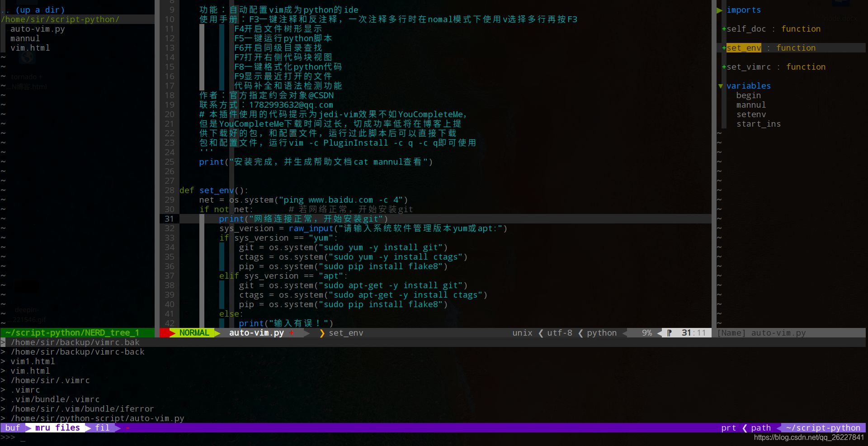Expand the imports section in Tagbar
868x446 pixels.
(720, 10)
